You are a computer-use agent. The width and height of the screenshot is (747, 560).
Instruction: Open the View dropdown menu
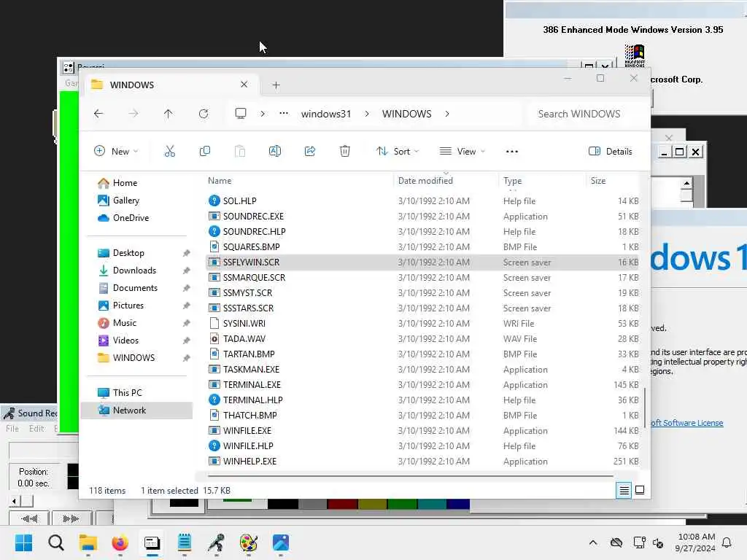(x=462, y=152)
